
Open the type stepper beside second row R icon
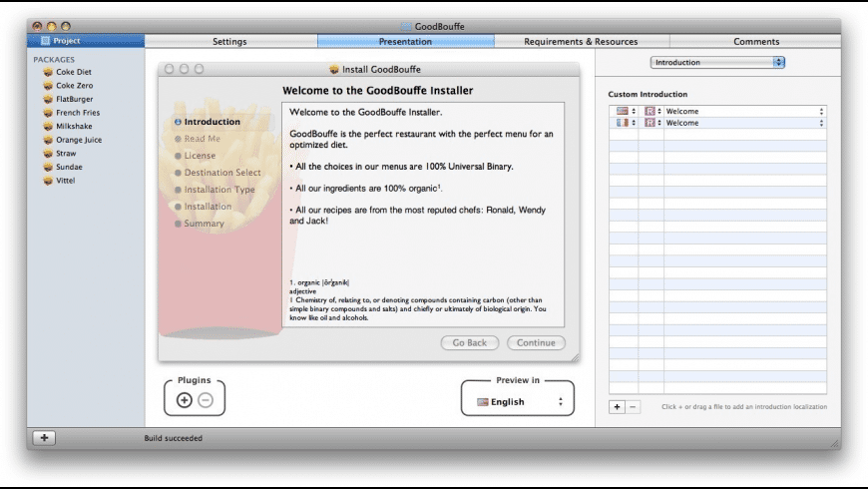click(659, 123)
